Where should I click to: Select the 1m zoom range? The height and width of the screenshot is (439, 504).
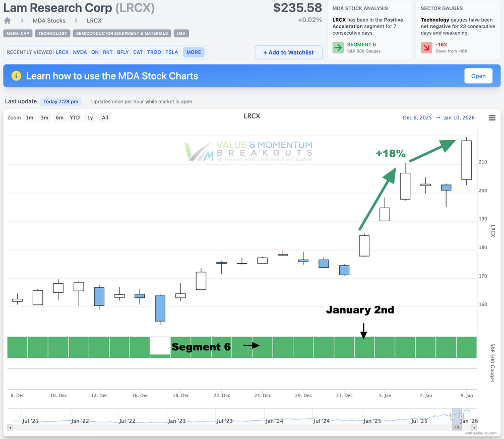30,117
